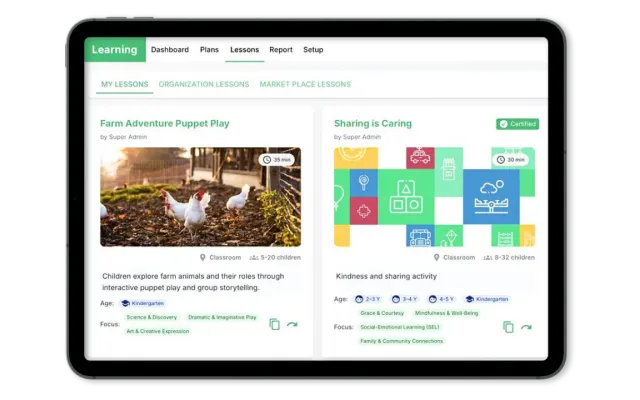Viewport: 640px width, 400px height.
Task: Open the Report tab
Action: [281, 50]
